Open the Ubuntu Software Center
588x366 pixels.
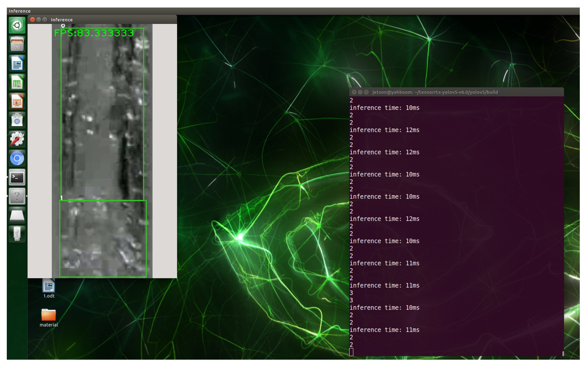17,120
